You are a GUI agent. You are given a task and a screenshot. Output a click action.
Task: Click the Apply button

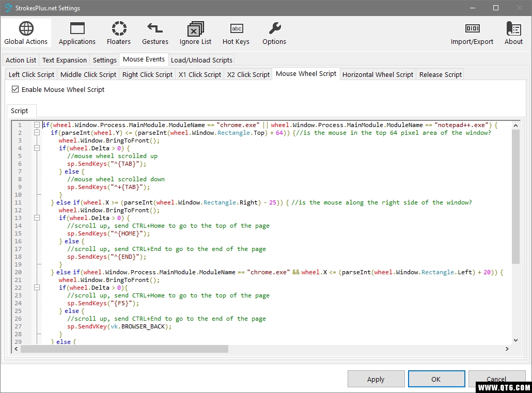376,379
